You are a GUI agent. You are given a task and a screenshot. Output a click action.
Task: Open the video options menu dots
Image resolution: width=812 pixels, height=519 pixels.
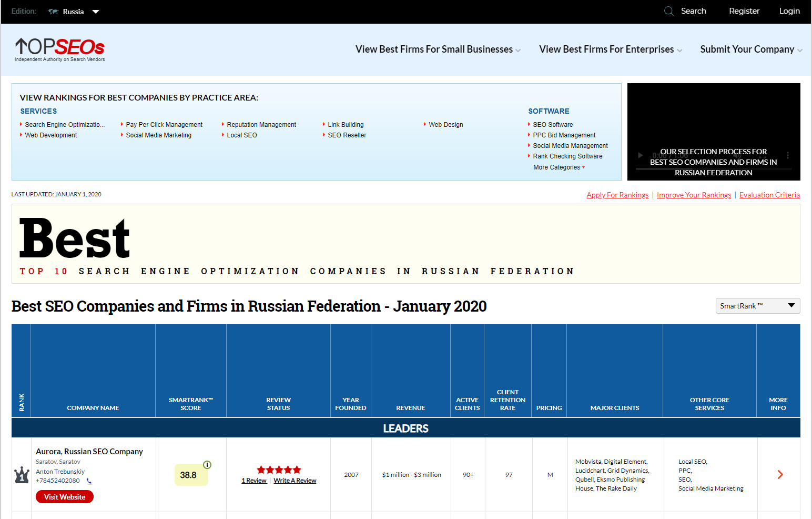pyautogui.click(x=787, y=155)
